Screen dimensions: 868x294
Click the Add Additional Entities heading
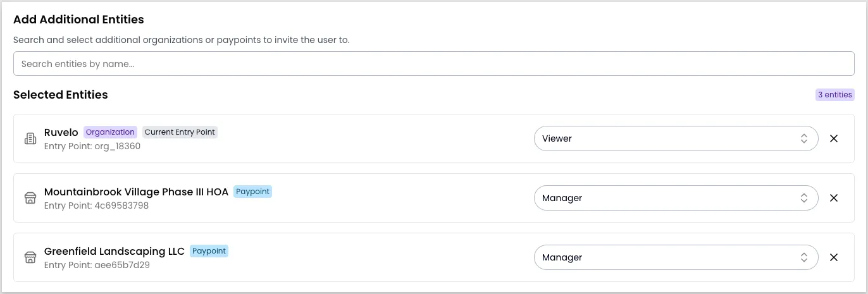click(x=78, y=20)
